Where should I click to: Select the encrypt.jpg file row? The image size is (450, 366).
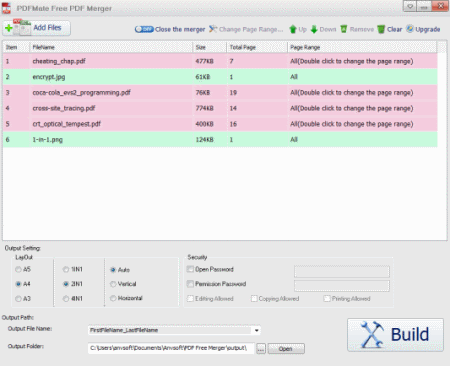(x=220, y=77)
